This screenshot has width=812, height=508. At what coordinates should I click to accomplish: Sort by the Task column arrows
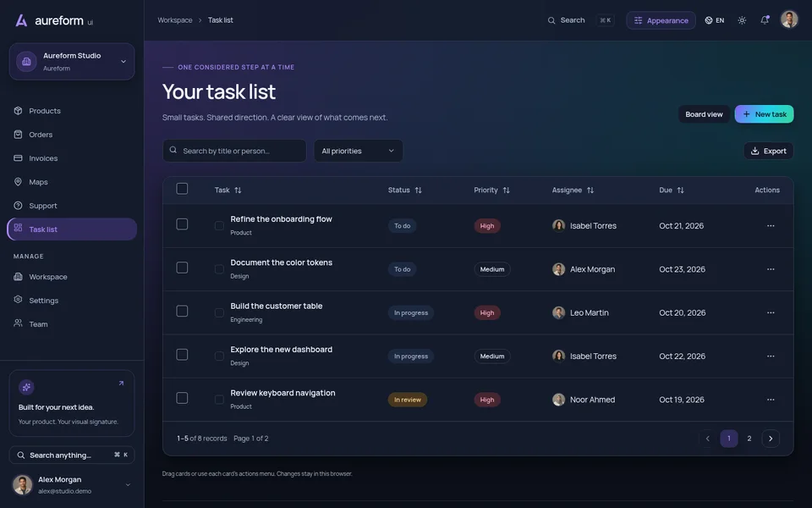point(238,190)
